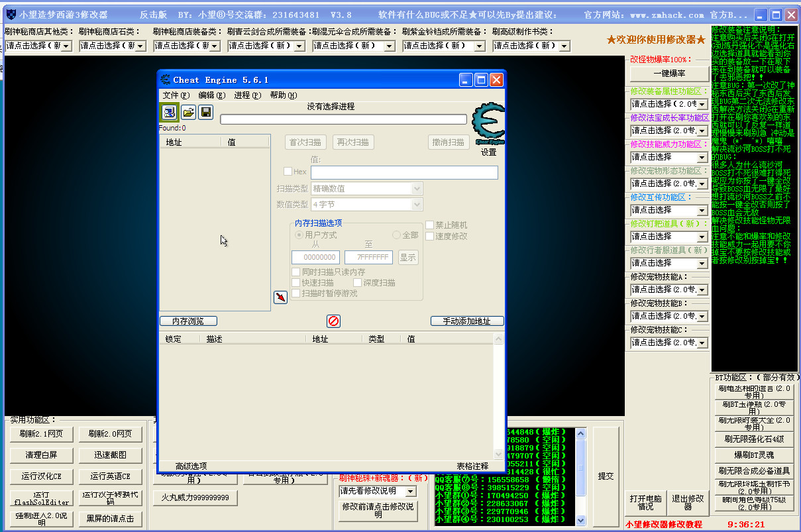Click the open file folder icon
The height and width of the screenshot is (532, 801).
click(188, 112)
